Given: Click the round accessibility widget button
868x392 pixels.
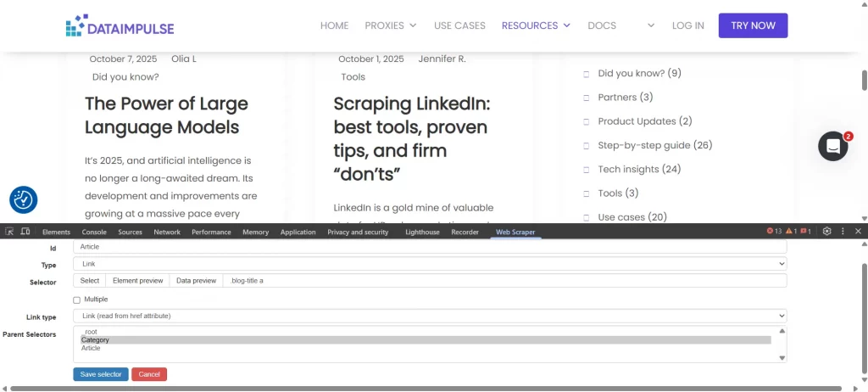Looking at the screenshot, I should coord(23,199).
